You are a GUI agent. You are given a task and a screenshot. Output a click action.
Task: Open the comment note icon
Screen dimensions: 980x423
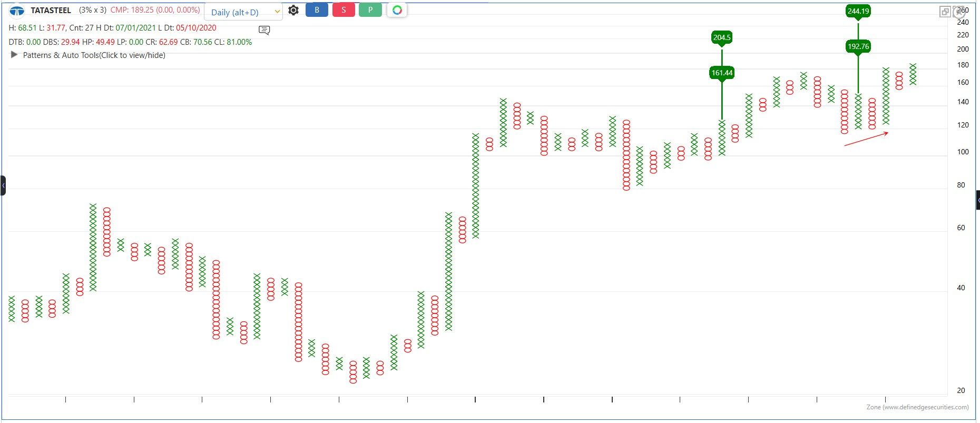tap(264, 30)
